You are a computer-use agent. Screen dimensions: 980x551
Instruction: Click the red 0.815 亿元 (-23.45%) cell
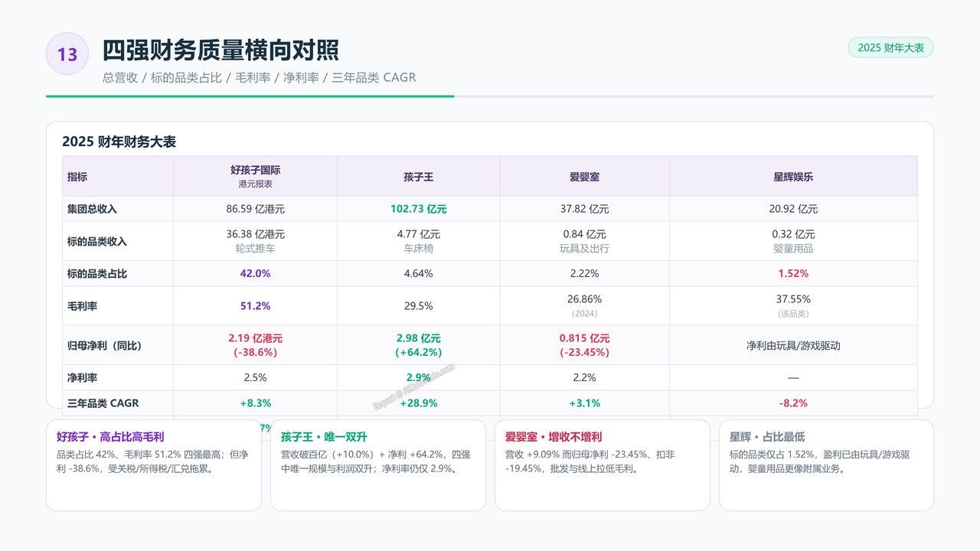tap(585, 345)
